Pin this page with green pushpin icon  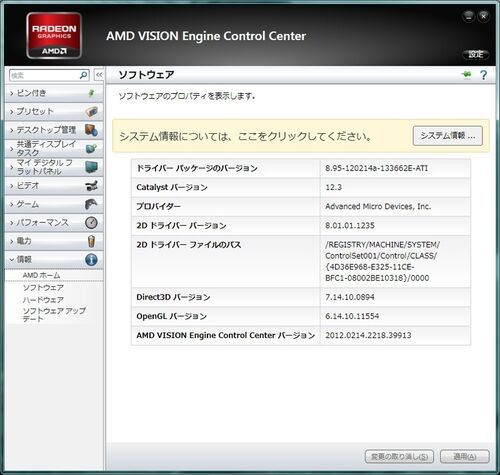point(467,74)
